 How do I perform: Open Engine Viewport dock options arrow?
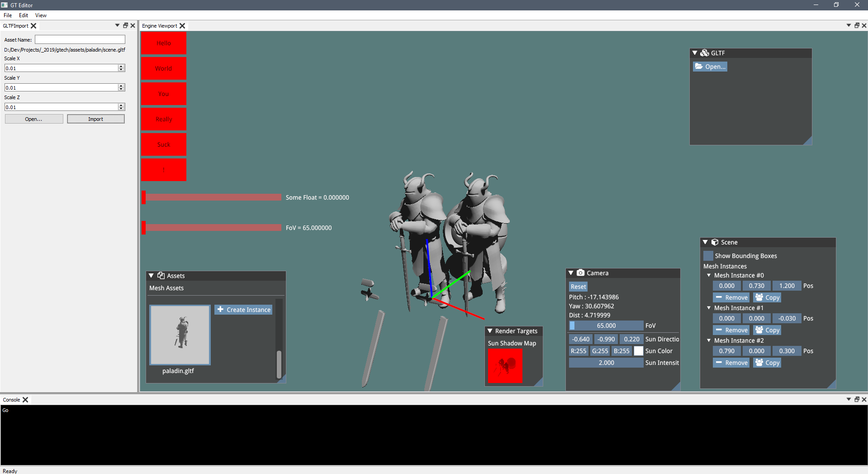[x=849, y=25]
